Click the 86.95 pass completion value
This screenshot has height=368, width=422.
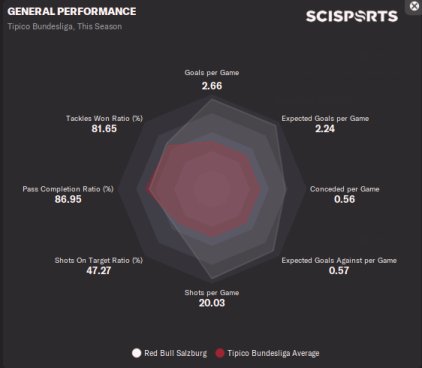coord(68,199)
